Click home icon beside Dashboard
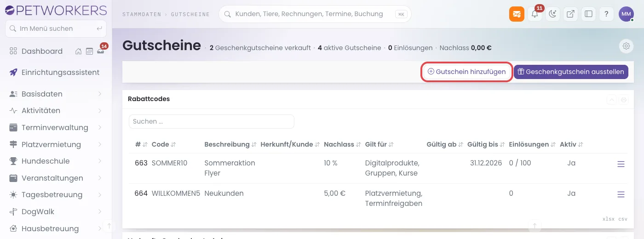The height and width of the screenshot is (239, 644). 79,51
